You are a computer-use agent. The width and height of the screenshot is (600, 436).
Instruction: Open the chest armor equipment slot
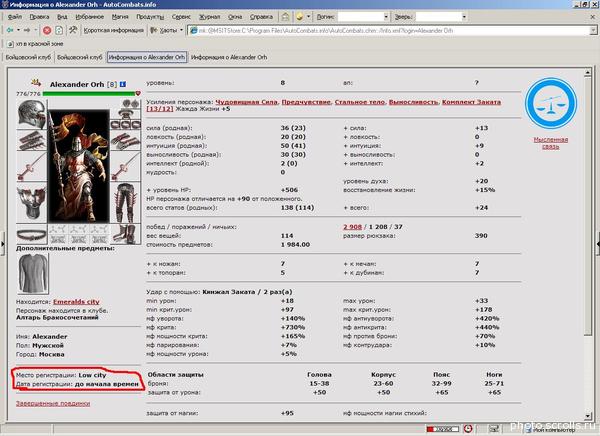coord(32,202)
